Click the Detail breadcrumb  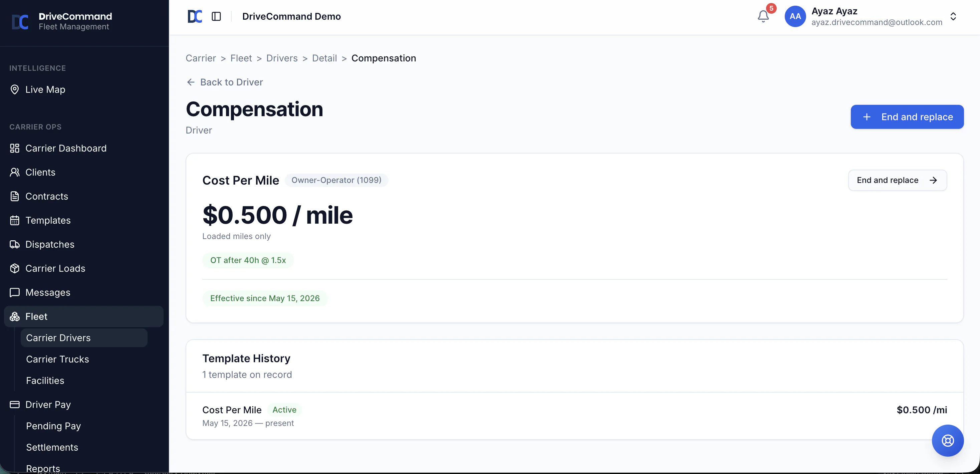tap(324, 58)
